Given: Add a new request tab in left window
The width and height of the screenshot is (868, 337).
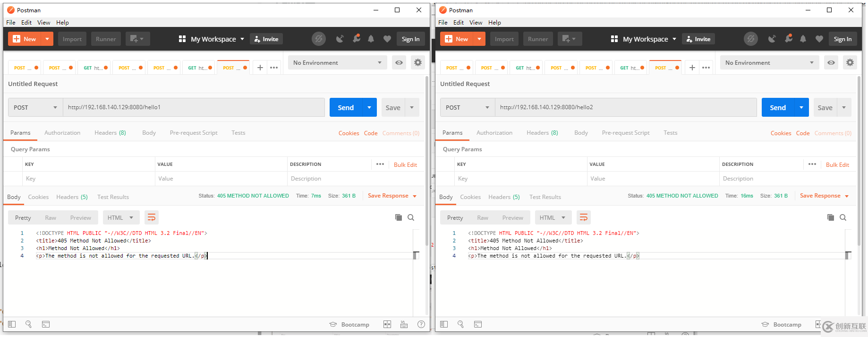Looking at the screenshot, I should pyautogui.click(x=260, y=68).
